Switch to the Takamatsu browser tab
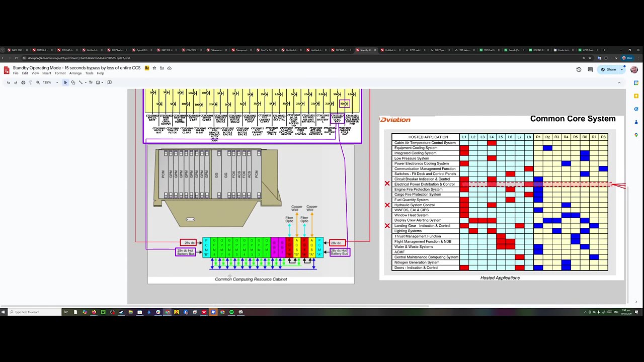 click(x=216, y=50)
